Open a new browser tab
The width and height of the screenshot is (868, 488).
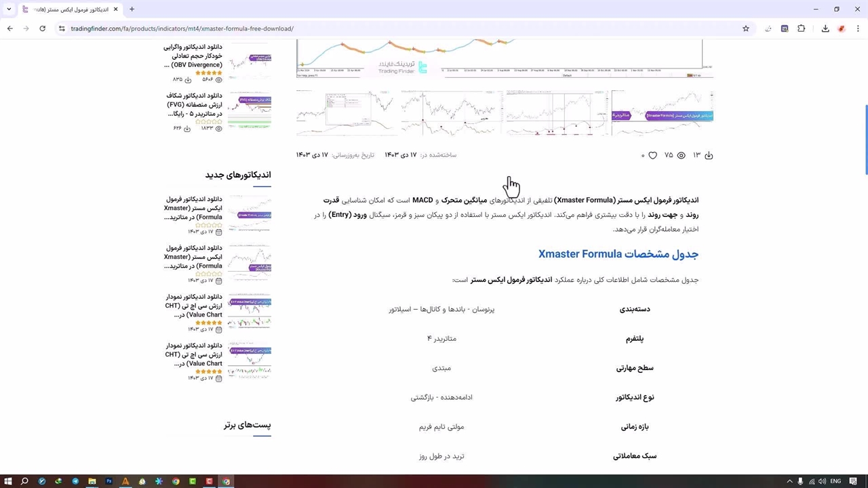(132, 9)
